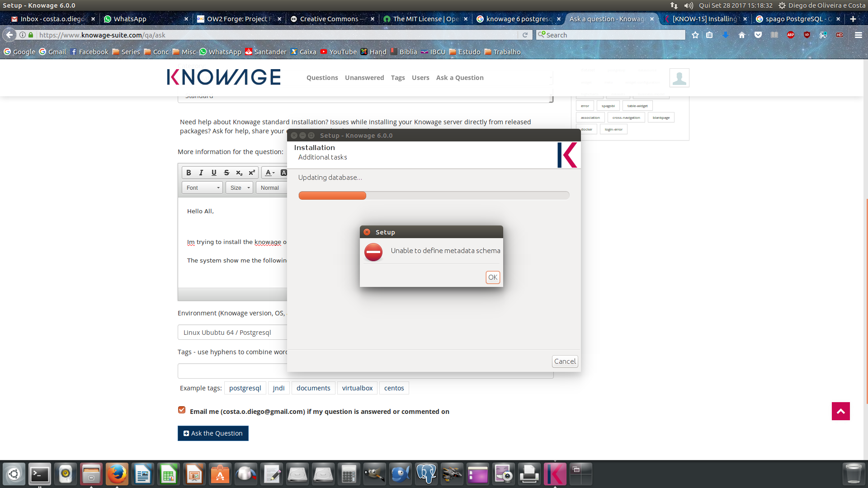This screenshot has width=868, height=488.
Task: Open the Trabalho bookmarks folder
Action: point(503,52)
